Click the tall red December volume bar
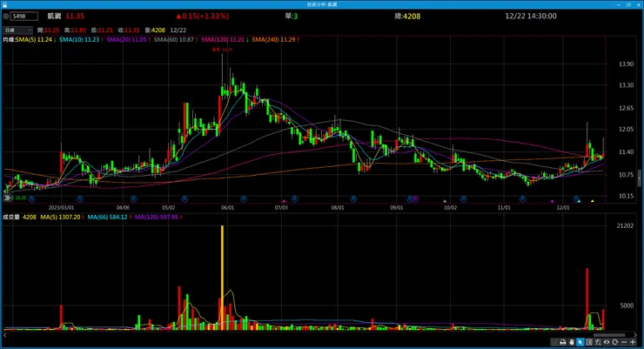Image resolution: width=644 pixels, height=349 pixels. [x=587, y=299]
